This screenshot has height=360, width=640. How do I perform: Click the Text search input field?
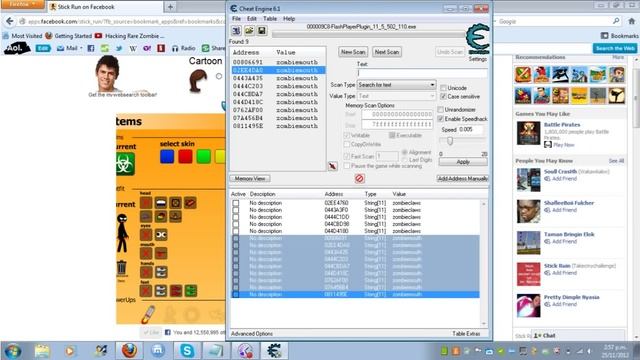(422, 73)
